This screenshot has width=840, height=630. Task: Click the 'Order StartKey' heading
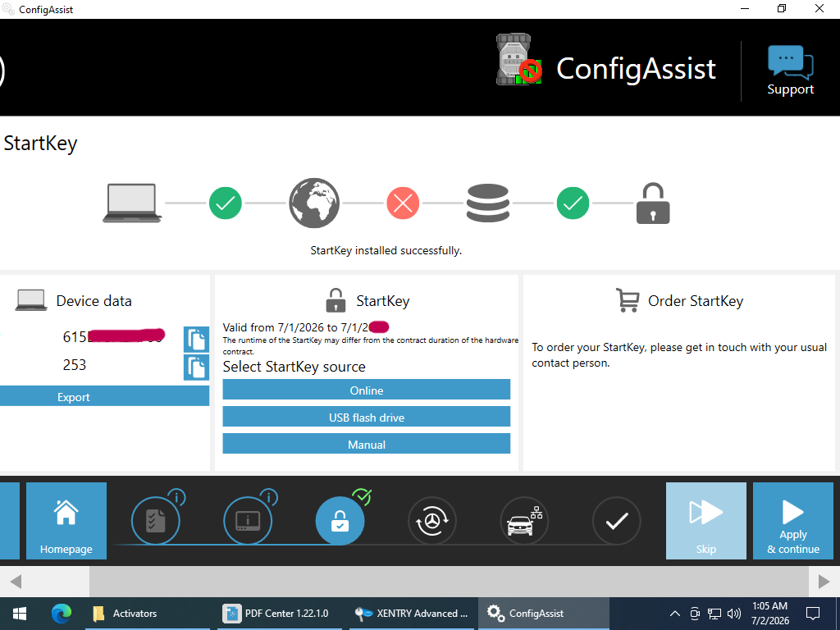point(696,301)
